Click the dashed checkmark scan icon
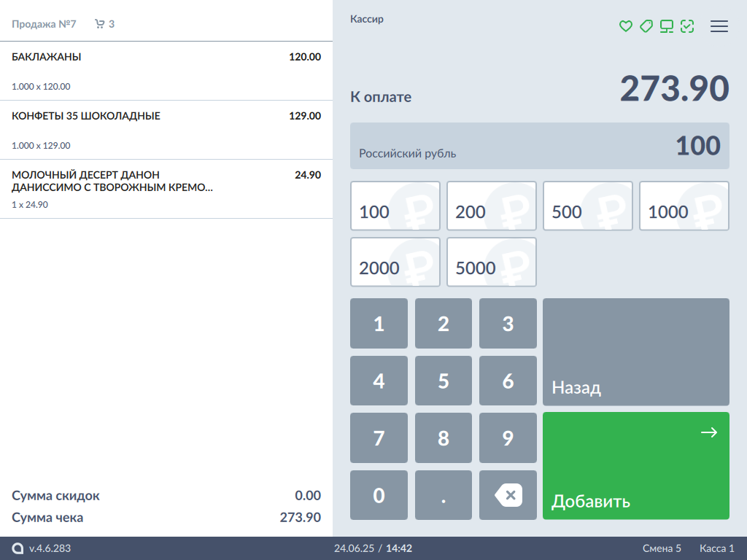Screen dimensions: 747x560 pyautogui.click(x=686, y=26)
